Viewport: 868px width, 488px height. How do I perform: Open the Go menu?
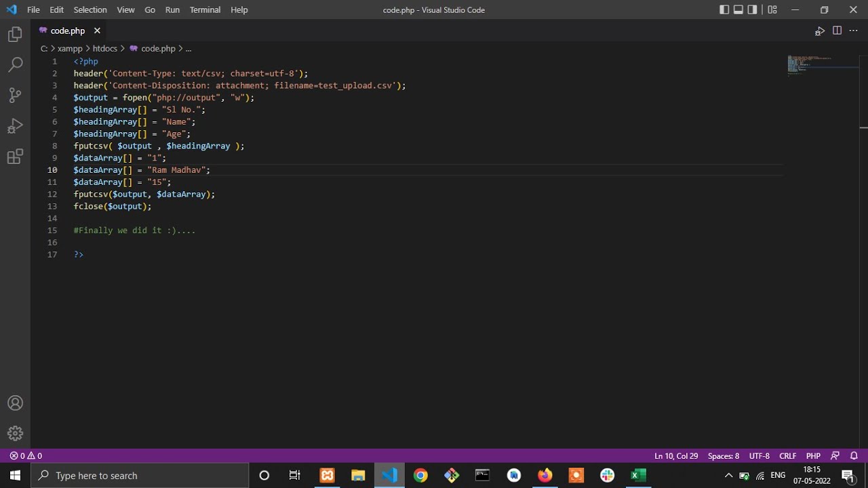pos(150,9)
